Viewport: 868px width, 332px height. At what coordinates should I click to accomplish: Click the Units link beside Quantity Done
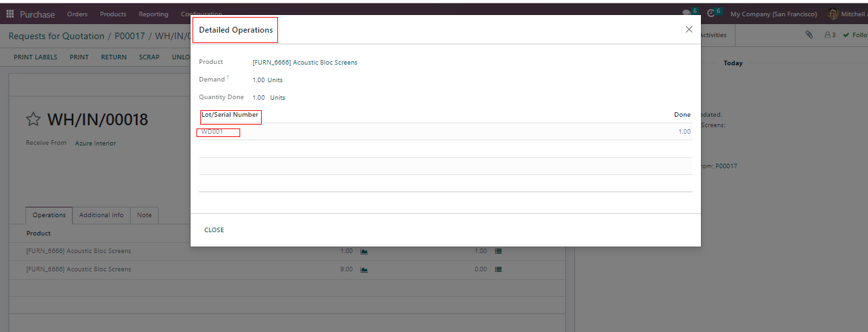[277, 98]
